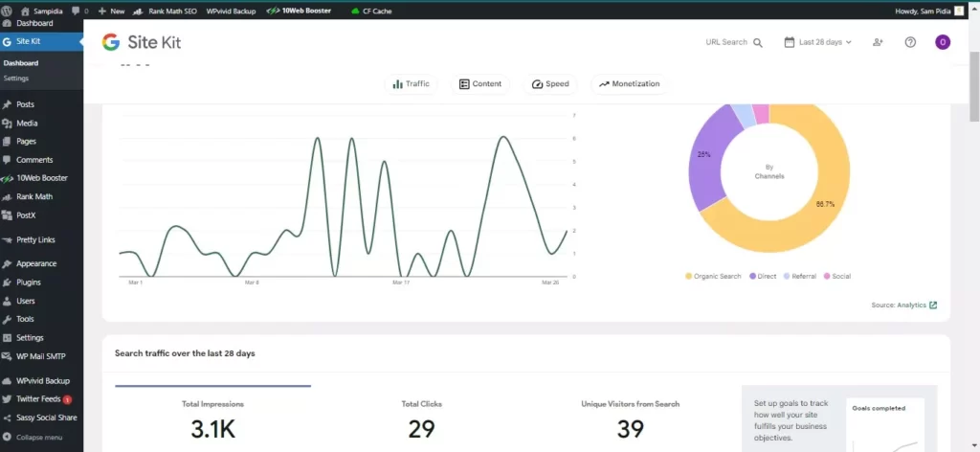Open WordPress Settings in the sidebar

pyautogui.click(x=41, y=338)
